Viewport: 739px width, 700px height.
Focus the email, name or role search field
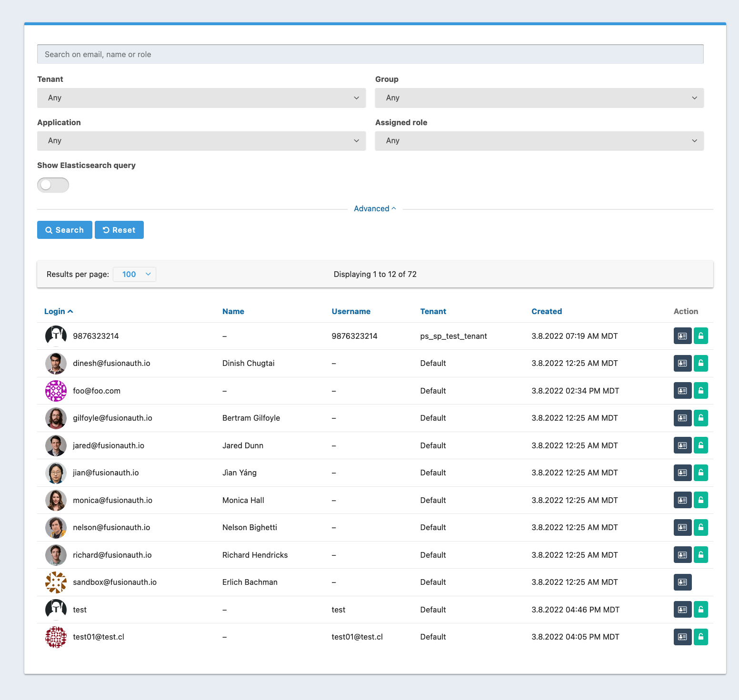(x=370, y=54)
